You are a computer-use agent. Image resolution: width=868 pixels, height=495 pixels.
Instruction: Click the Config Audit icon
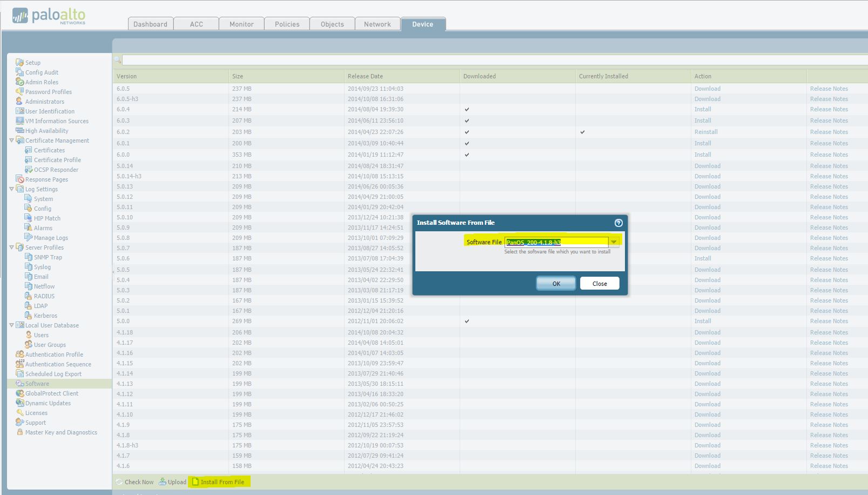(19, 72)
